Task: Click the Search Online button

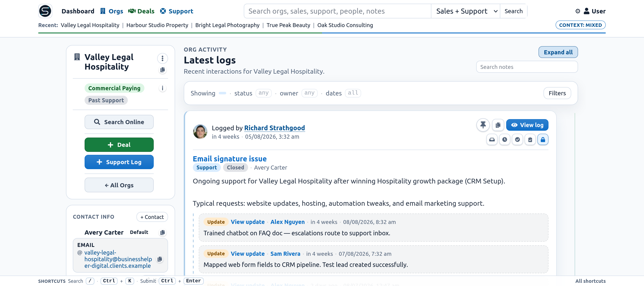Action: point(119,122)
